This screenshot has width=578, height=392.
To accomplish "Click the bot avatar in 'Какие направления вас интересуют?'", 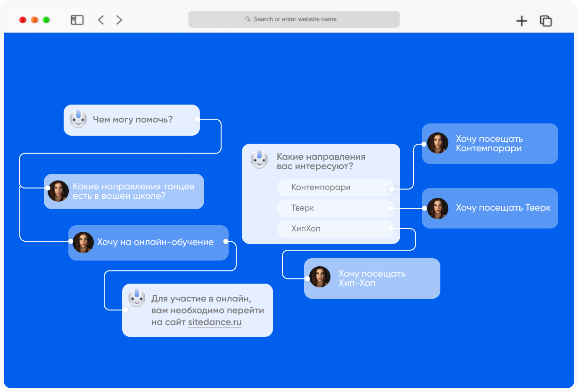I will pos(259,160).
